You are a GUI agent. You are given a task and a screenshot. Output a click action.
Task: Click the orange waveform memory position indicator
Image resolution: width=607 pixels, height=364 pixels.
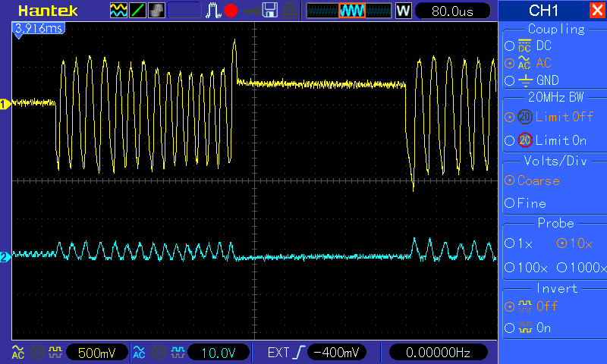pyautogui.click(x=352, y=11)
